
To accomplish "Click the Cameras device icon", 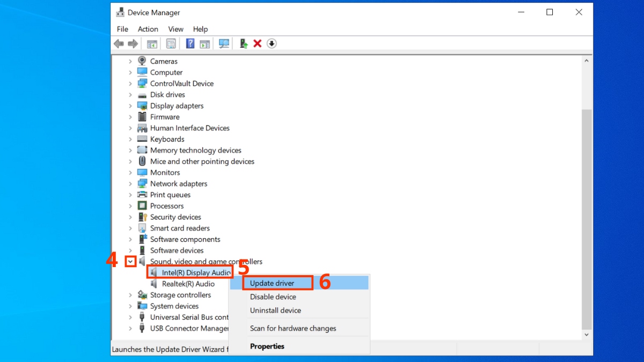I will pos(142,61).
